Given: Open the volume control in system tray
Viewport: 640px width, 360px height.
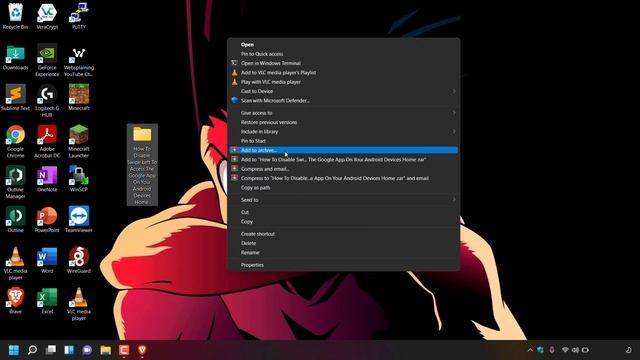Looking at the screenshot, I should [575, 350].
